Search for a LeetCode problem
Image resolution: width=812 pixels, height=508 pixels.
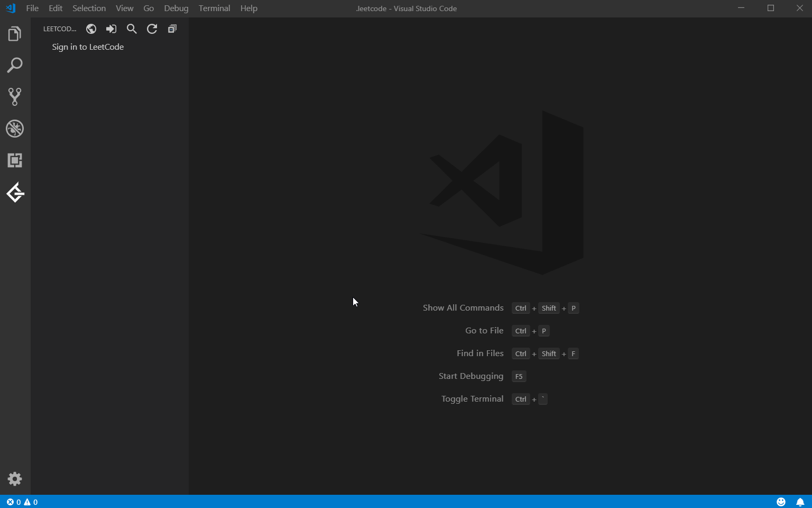pyautogui.click(x=131, y=29)
